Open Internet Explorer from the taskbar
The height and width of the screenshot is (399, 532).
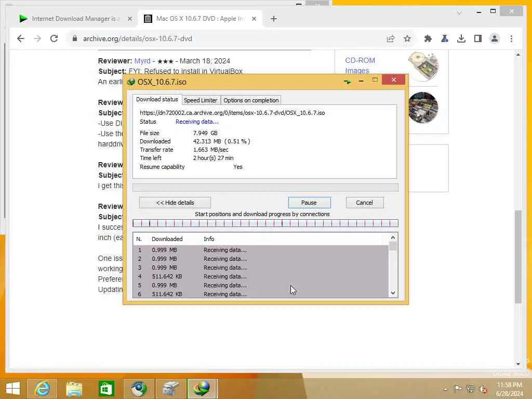[x=42, y=389]
